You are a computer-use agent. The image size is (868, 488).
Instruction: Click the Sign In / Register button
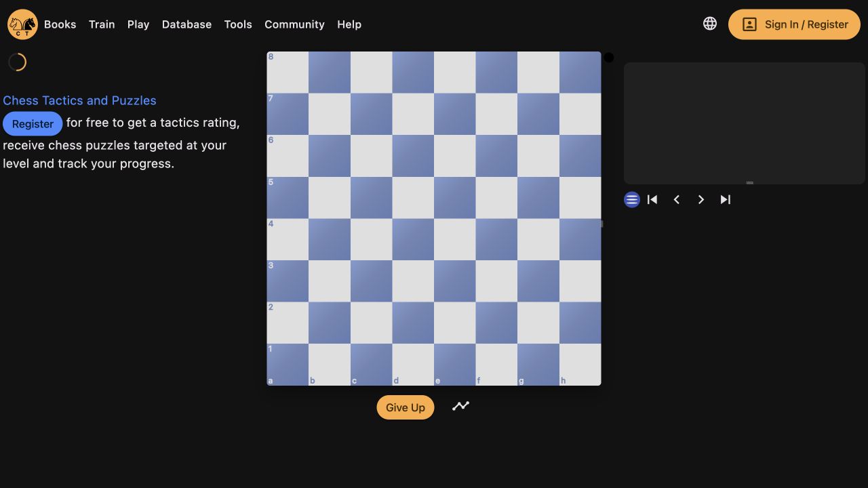coord(794,24)
